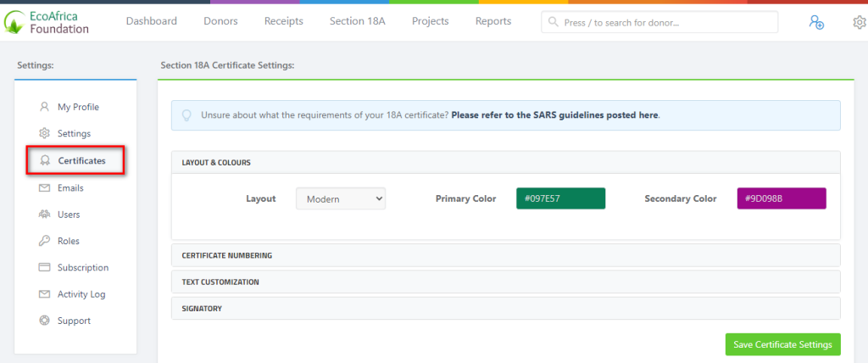Expand the Certificate Numbering section
868x363 pixels.
(x=505, y=255)
